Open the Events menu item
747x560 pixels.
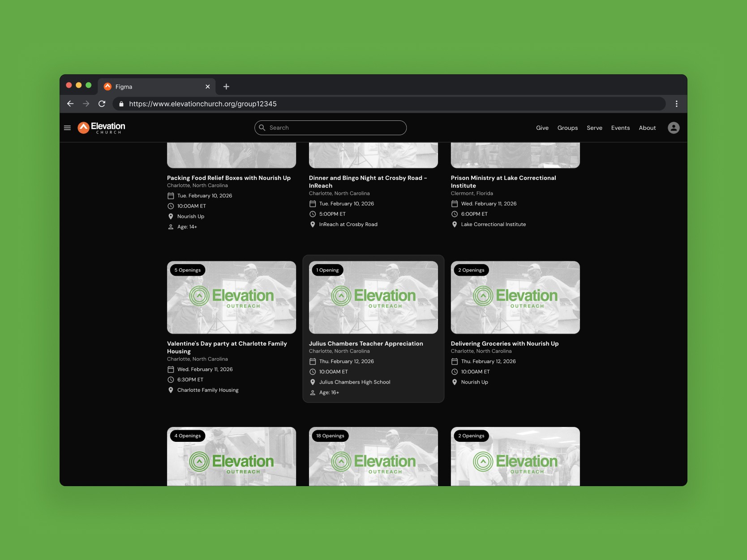click(620, 128)
